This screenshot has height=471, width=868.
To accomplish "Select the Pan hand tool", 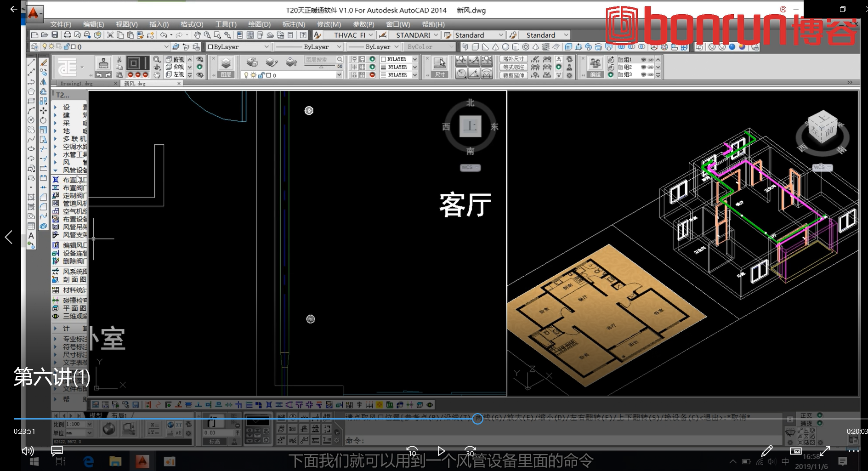I will coord(197,35).
